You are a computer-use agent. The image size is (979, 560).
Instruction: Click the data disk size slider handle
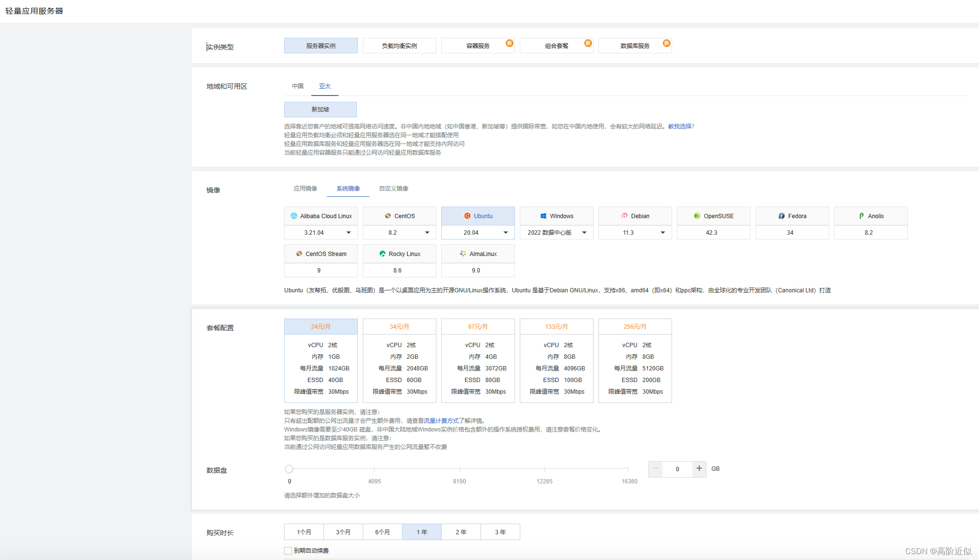coord(289,469)
